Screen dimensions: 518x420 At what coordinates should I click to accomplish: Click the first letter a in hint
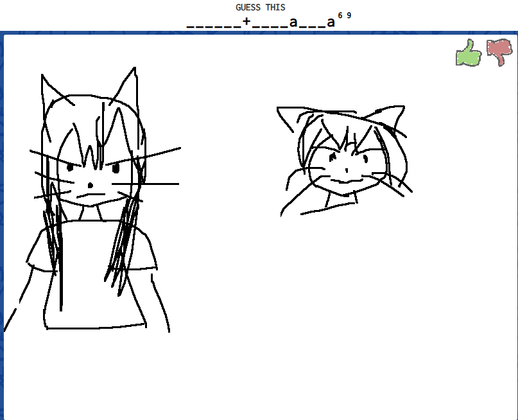click(293, 22)
